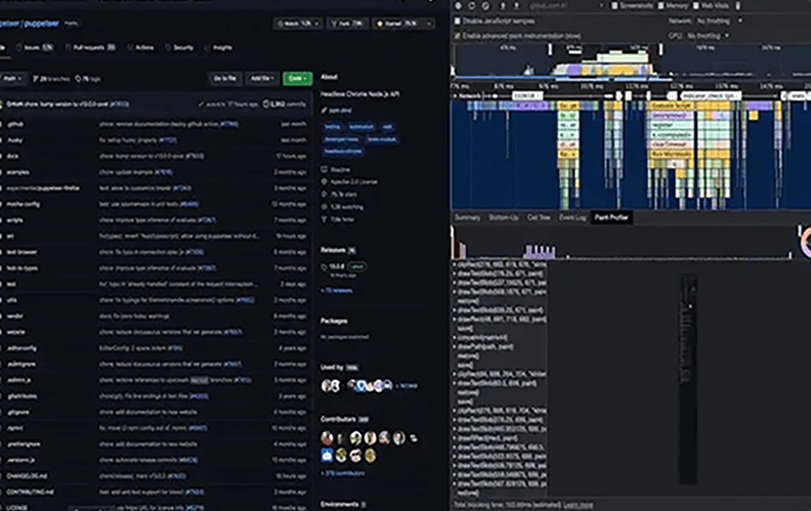811x511 pixels.
Task: Click the Go to file button
Action: (x=223, y=77)
